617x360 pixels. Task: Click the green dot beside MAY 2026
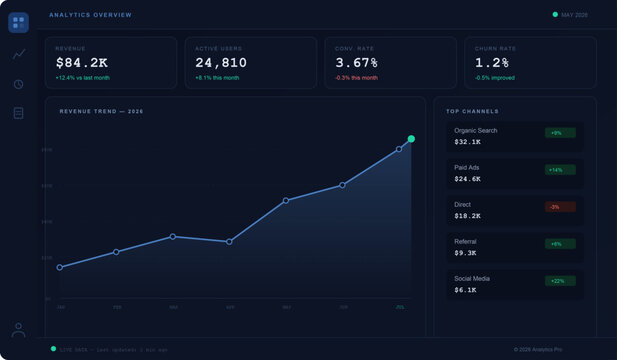[x=555, y=15]
